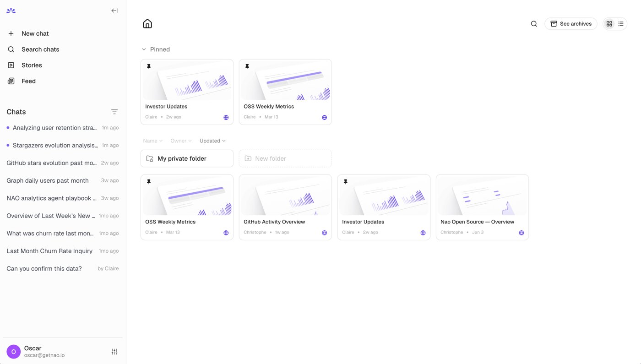Open the Updated sort dropdown
This screenshot has width=641, height=364.
pyautogui.click(x=212, y=141)
